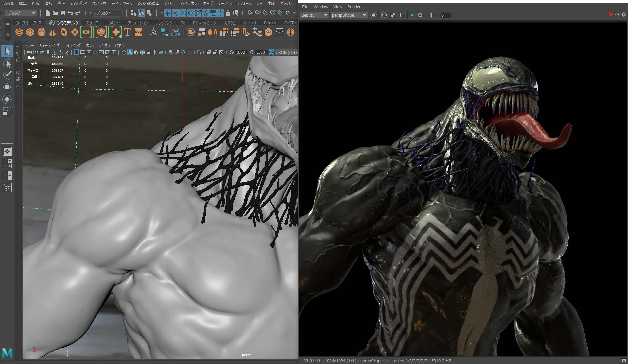628x364 pixels.
Task: Open the persp camera dropdown
Action: pos(349,15)
